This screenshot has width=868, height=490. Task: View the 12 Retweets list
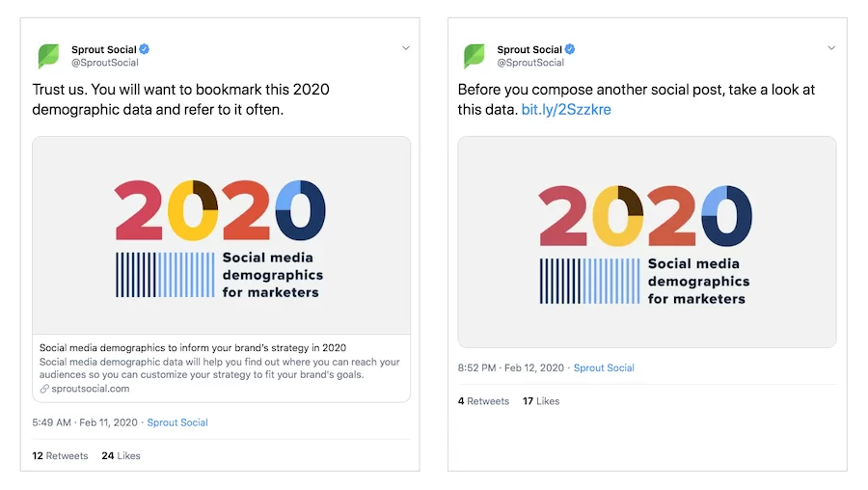[60, 455]
